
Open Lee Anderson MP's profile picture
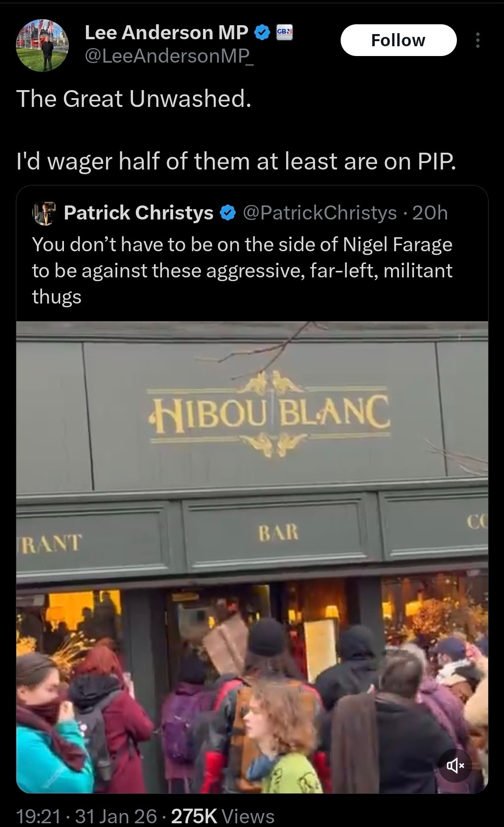42,46
